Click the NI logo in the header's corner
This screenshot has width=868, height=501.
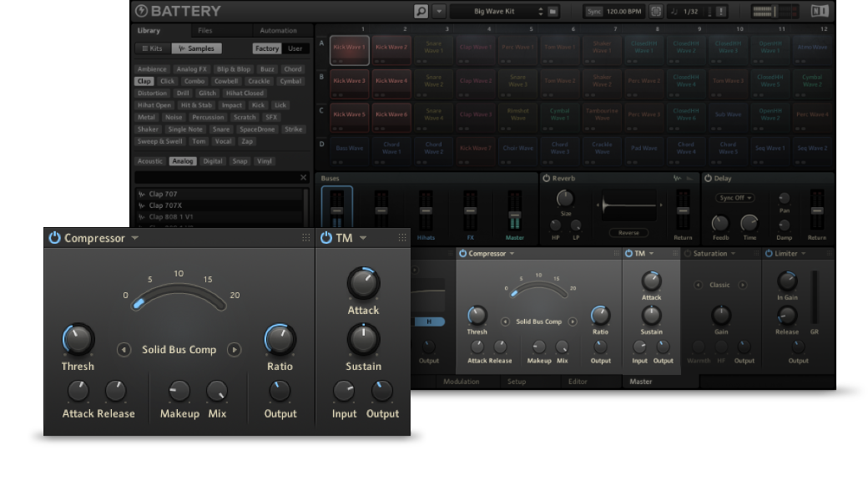coord(820,11)
